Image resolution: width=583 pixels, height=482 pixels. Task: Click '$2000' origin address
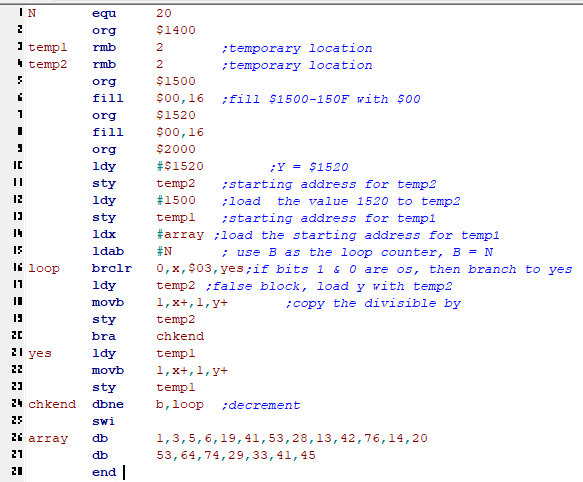(176, 149)
